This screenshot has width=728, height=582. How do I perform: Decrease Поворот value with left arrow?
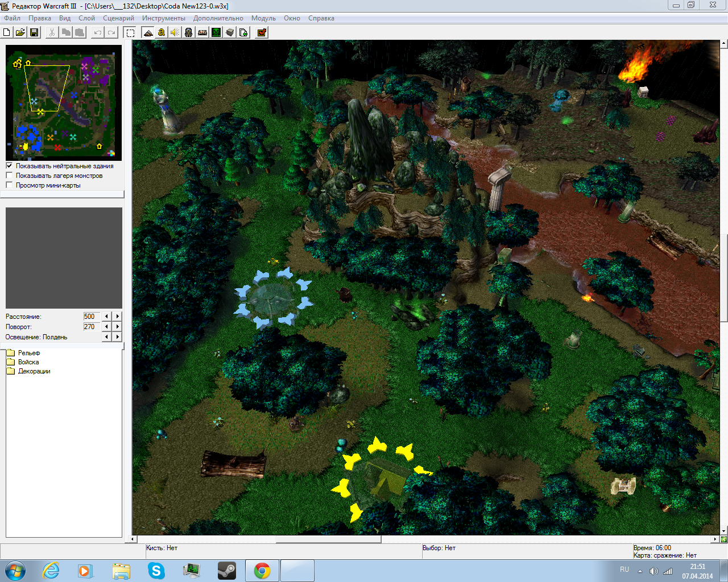[x=106, y=327]
